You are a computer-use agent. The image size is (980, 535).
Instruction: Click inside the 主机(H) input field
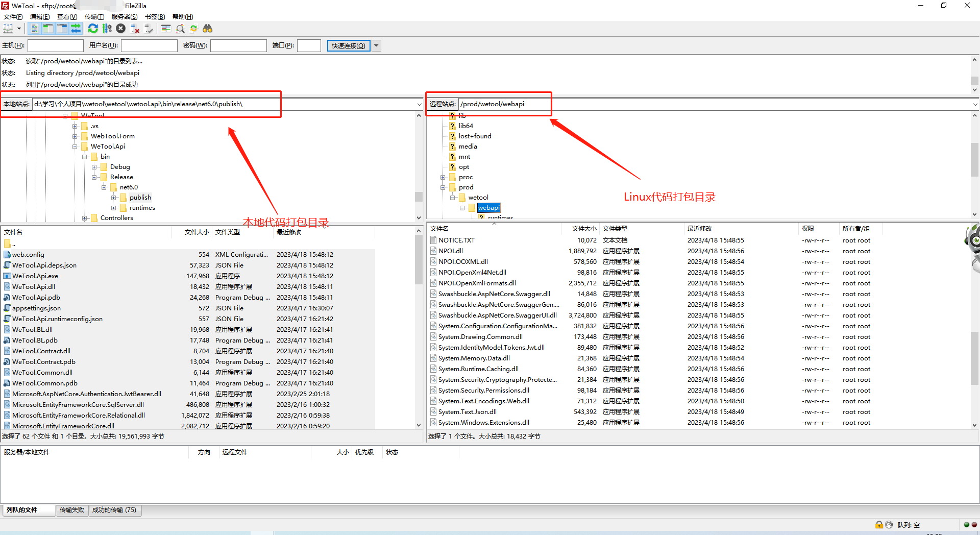[55, 45]
